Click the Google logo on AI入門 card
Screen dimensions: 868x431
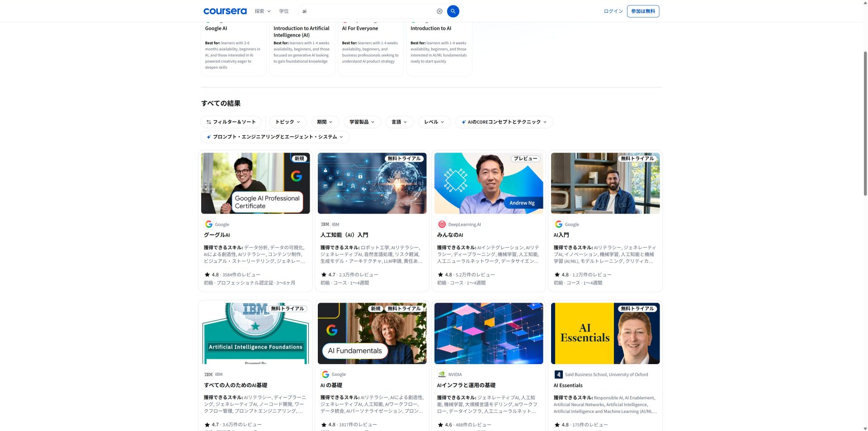tap(558, 224)
